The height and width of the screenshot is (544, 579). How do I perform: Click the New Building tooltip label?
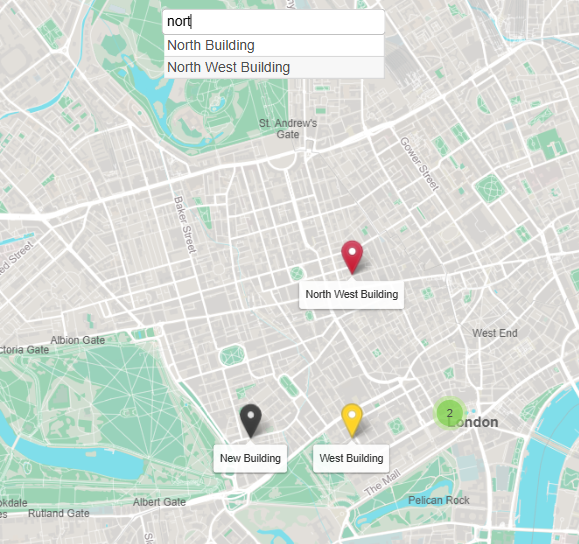(x=250, y=458)
